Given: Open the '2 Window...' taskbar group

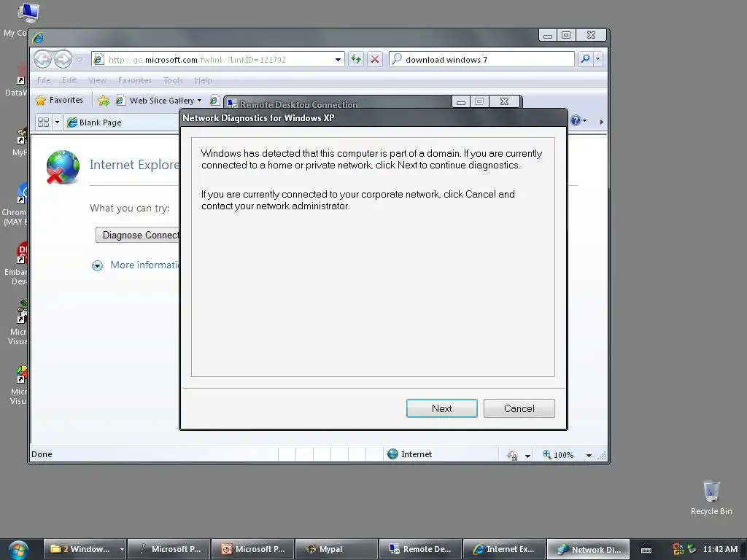Looking at the screenshot, I should (80, 549).
